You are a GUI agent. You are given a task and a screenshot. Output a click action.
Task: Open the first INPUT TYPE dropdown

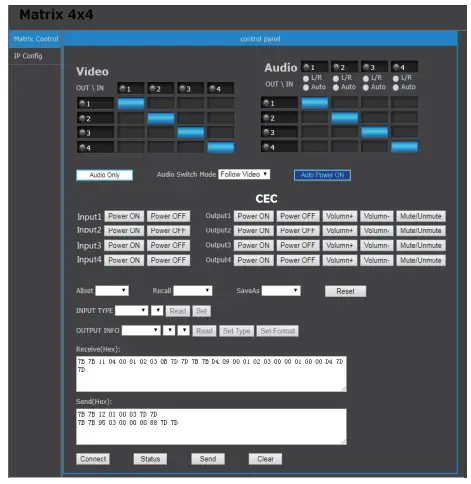[x=132, y=311]
